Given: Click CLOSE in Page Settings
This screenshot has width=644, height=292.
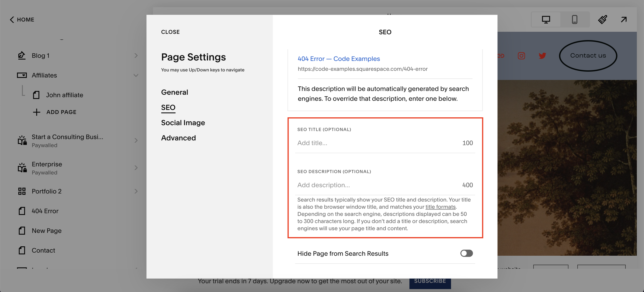Looking at the screenshot, I should pos(170,32).
